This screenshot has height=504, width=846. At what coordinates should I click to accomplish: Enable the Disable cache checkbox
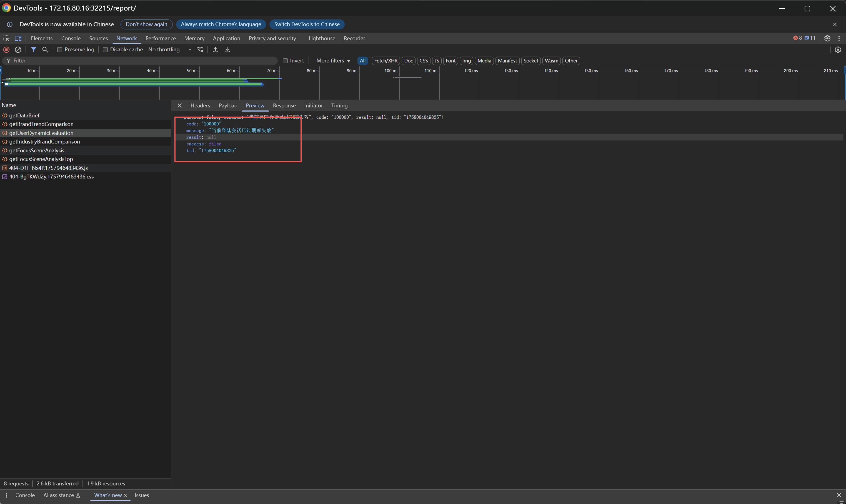(x=105, y=50)
